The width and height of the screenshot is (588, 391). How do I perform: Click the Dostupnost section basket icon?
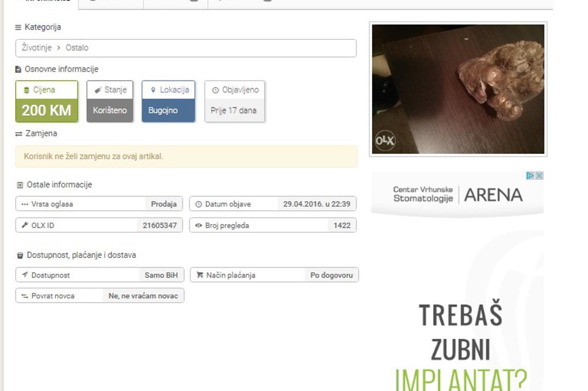20,255
